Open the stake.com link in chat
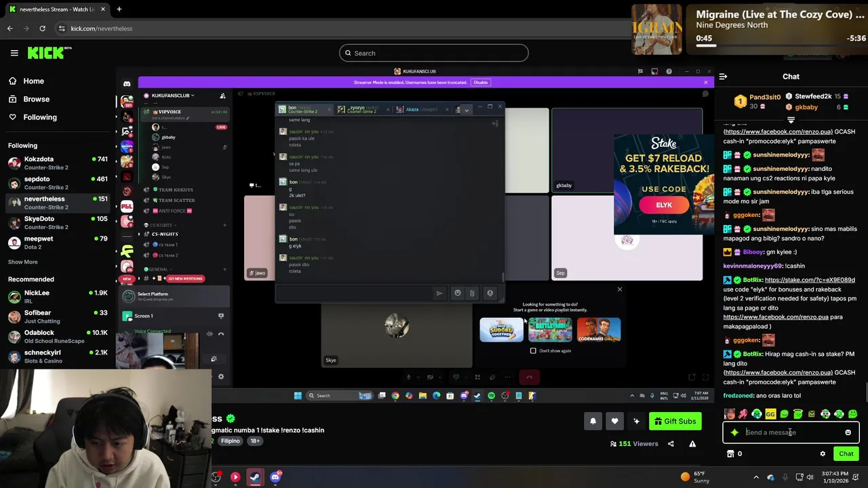This screenshot has height=488, width=868. [809, 280]
